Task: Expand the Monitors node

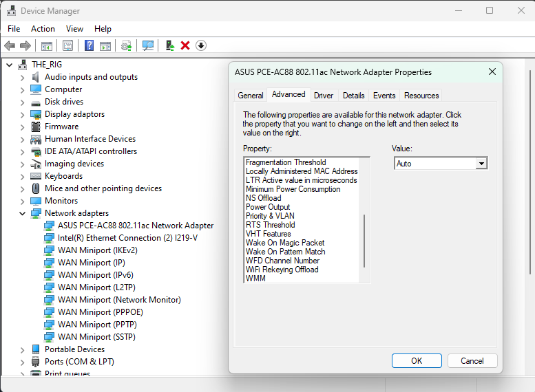Action: point(22,202)
